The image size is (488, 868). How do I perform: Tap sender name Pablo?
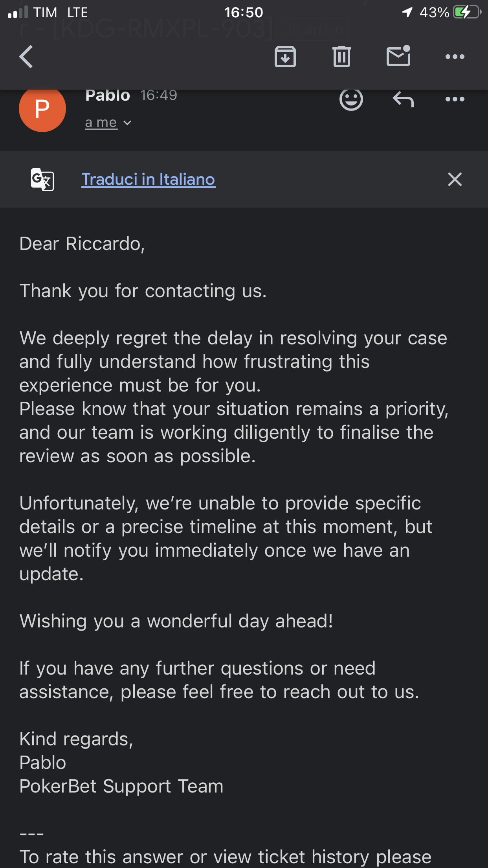pos(108,96)
